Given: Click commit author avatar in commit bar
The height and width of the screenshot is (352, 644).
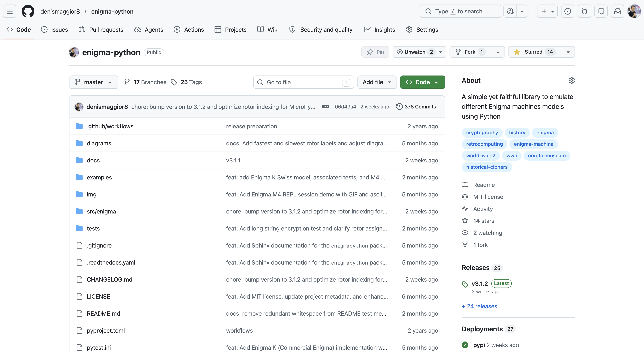Looking at the screenshot, I should click(79, 107).
